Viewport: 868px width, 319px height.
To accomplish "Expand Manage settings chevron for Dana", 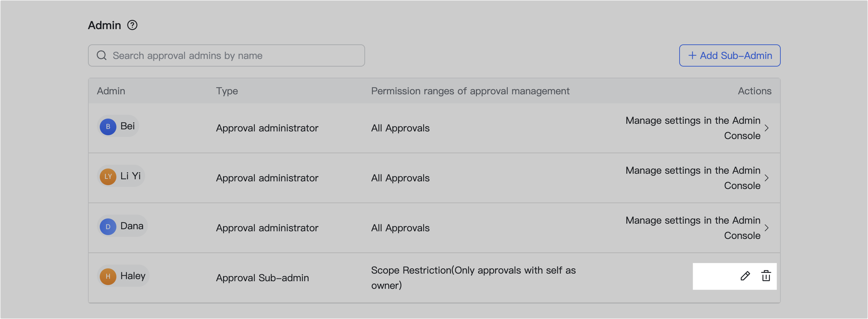I will click(767, 228).
